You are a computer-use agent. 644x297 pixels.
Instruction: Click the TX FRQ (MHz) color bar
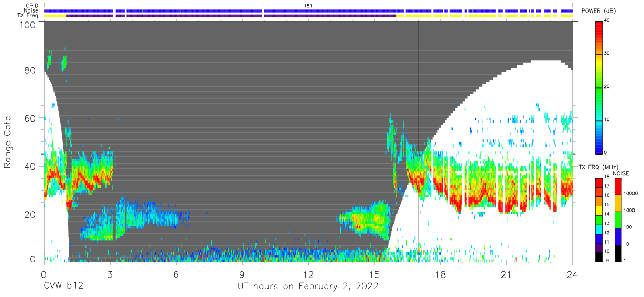(x=599, y=219)
